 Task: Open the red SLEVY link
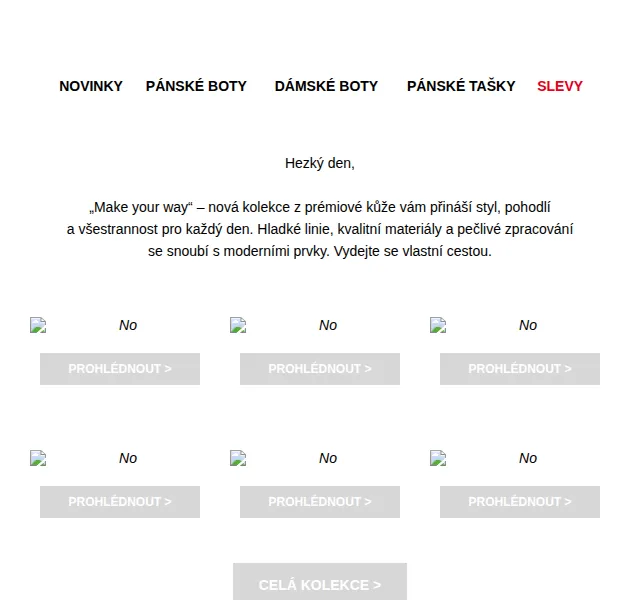click(560, 86)
